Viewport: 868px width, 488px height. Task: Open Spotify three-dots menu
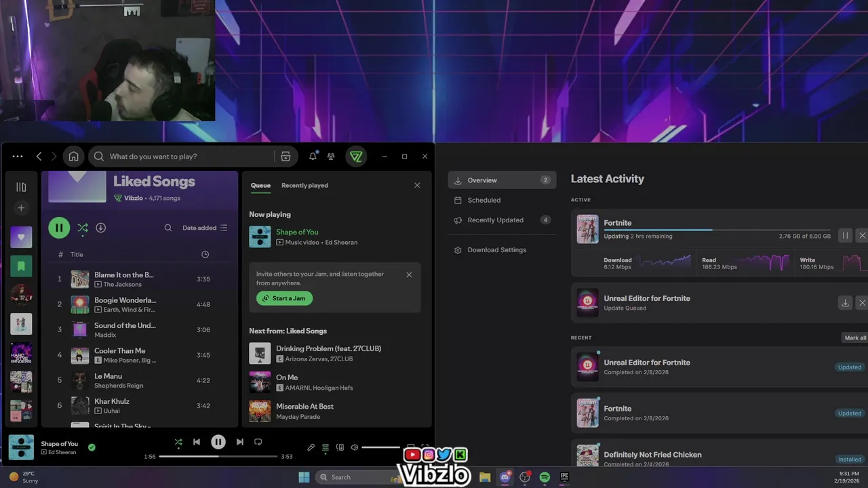tap(18, 157)
